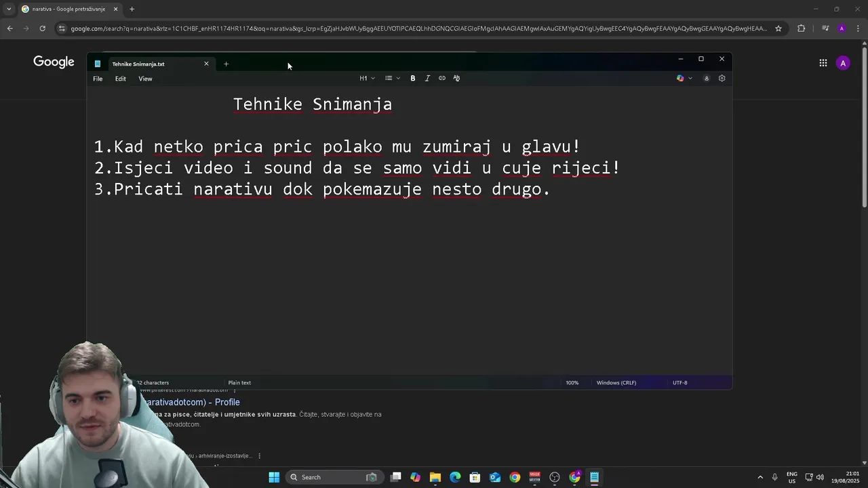868x488 pixels.
Task: Click the Google logo
Action: [54, 62]
